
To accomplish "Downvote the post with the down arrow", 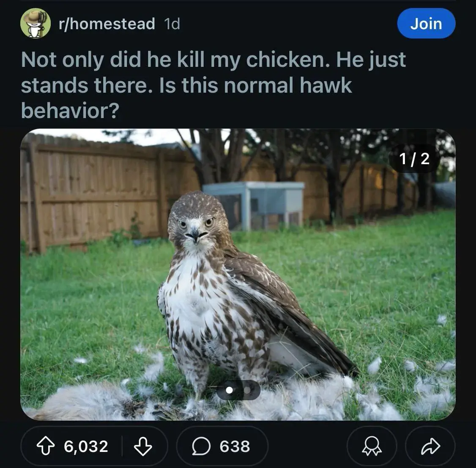I will coord(142,446).
